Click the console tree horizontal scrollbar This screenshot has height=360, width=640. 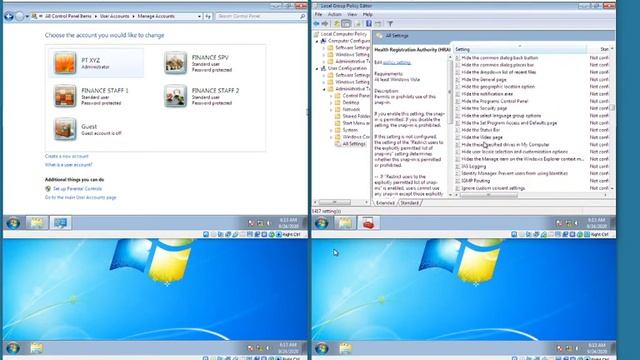pyautogui.click(x=335, y=202)
